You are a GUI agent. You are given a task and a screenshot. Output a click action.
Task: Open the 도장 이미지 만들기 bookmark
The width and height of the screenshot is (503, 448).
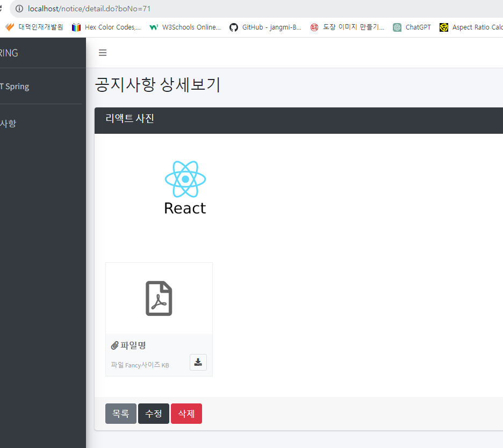(x=347, y=27)
